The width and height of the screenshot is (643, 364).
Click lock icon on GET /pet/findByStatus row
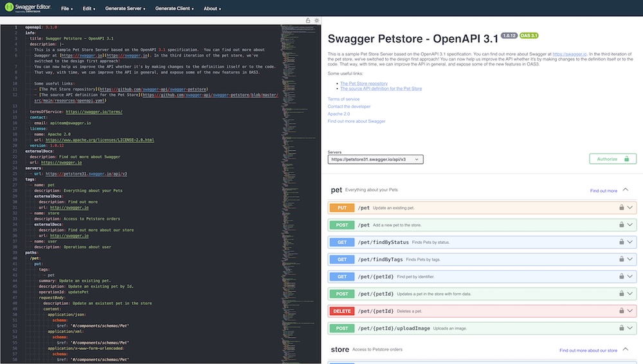tap(622, 242)
